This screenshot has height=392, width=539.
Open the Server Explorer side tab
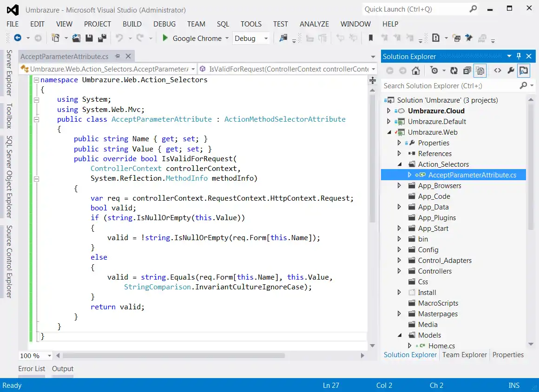point(9,72)
